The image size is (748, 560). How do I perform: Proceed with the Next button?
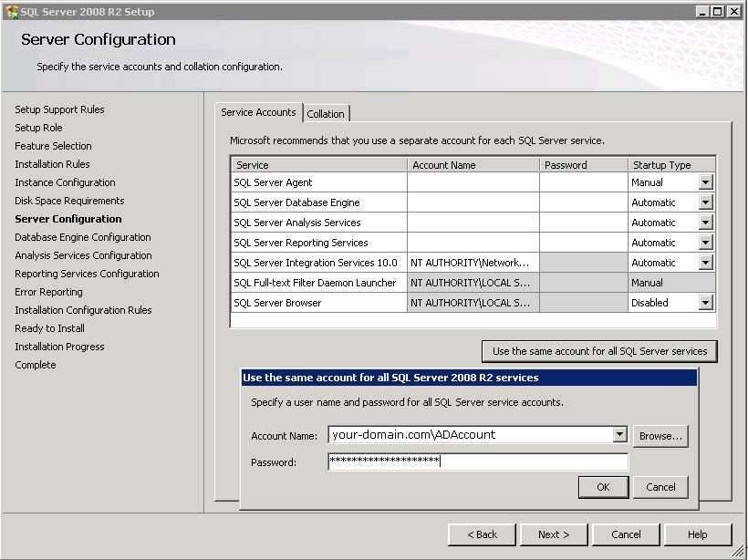tap(554, 534)
